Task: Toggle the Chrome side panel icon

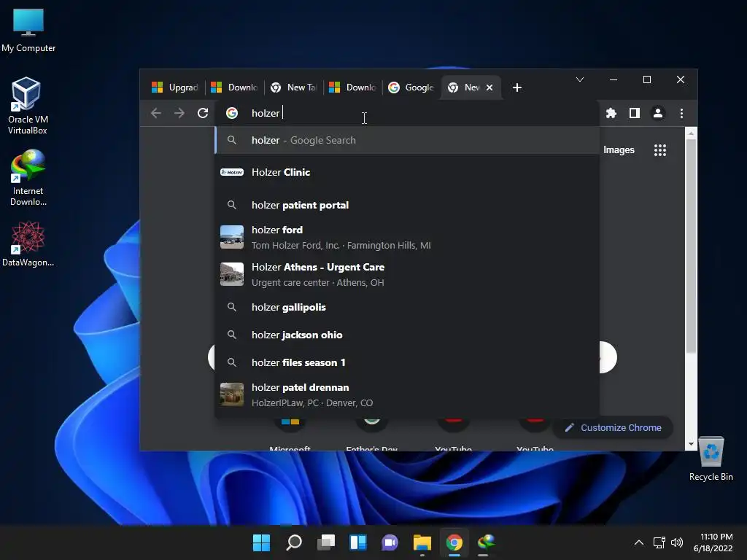Action: pyautogui.click(x=635, y=113)
